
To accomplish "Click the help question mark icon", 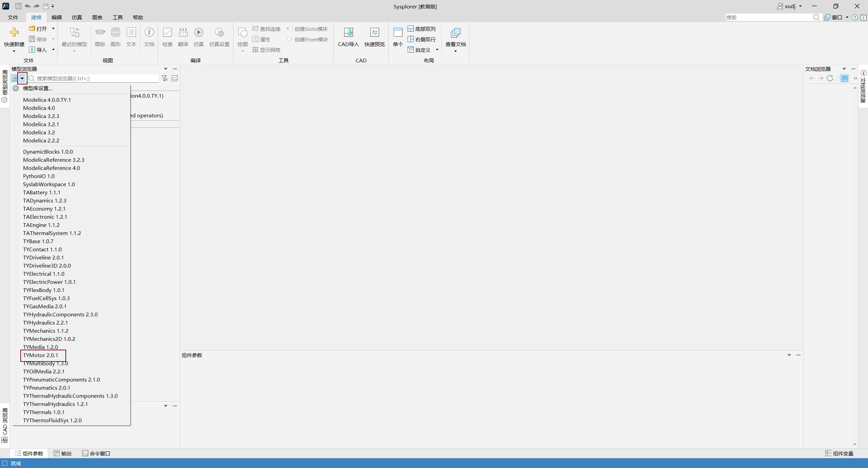I will 855,17.
